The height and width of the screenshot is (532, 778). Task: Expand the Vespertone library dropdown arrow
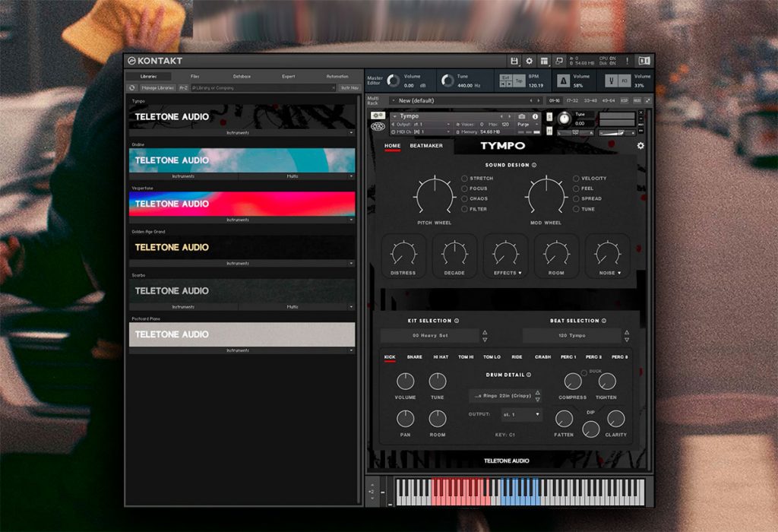pyautogui.click(x=351, y=220)
